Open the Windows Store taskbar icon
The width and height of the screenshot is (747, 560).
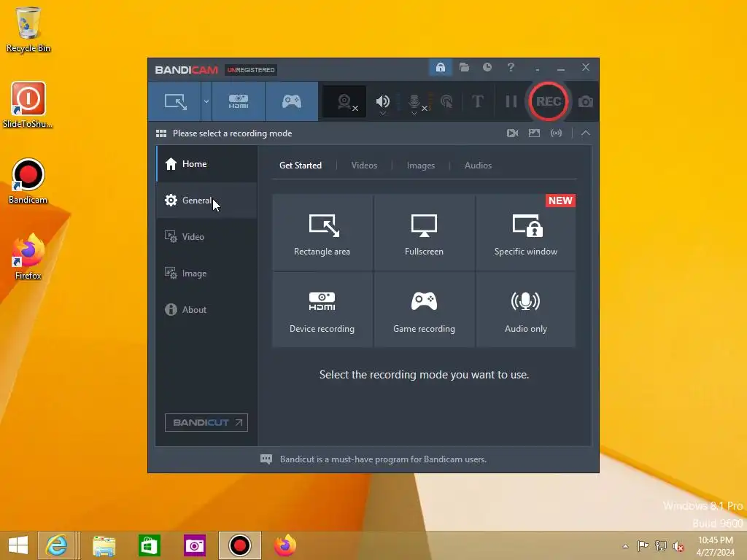click(x=149, y=545)
